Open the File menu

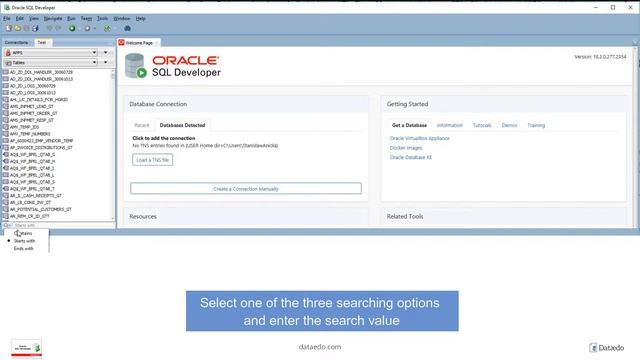7,18
